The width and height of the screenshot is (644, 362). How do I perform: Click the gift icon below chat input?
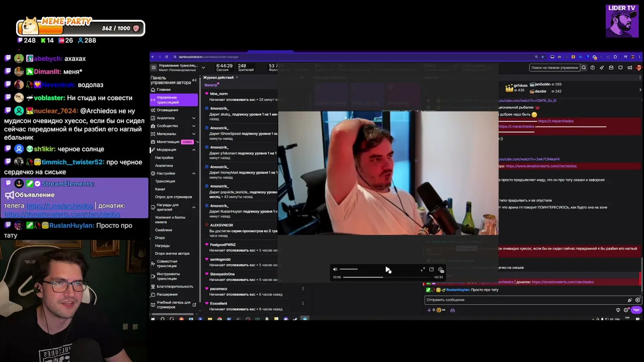pos(452,310)
